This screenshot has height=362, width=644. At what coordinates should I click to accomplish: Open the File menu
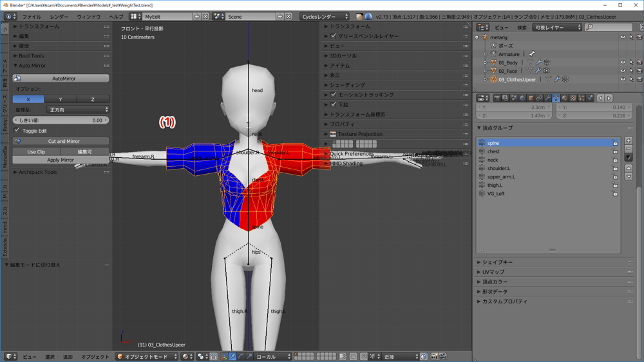pos(32,17)
